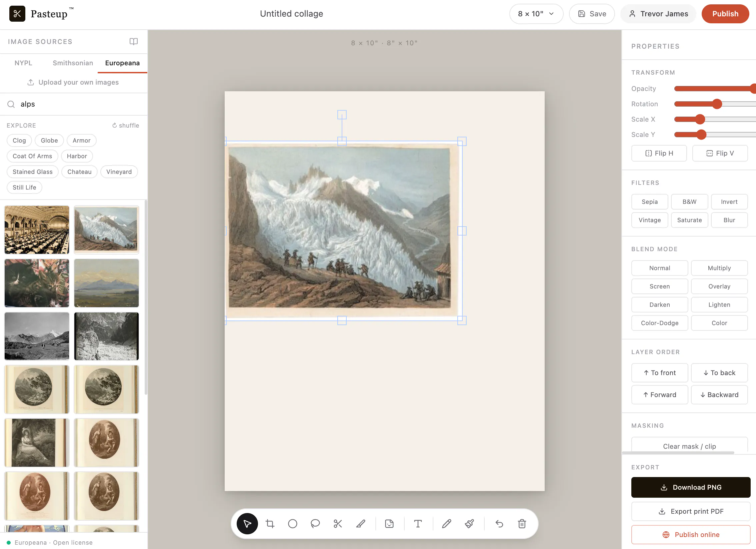This screenshot has width=756, height=549.
Task: Flip the image horizontally
Action: (659, 153)
